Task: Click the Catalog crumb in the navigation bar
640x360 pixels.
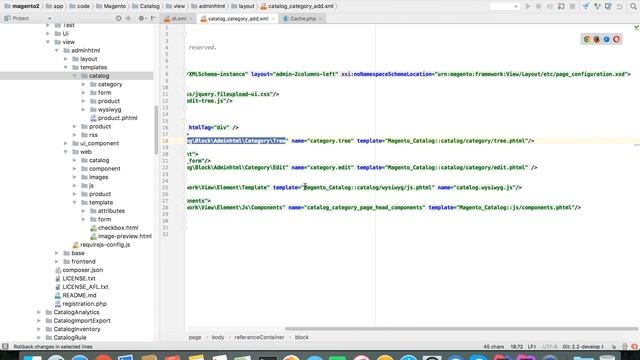Action: tap(146, 6)
